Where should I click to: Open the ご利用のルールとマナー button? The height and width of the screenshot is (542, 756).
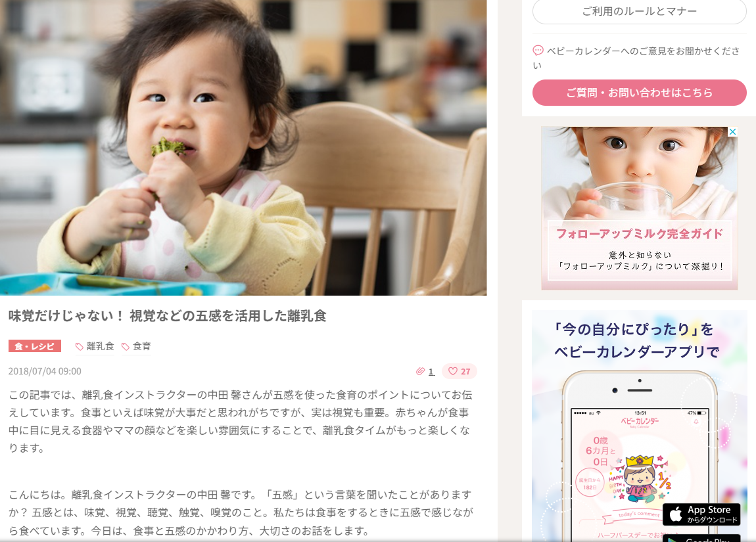click(x=640, y=11)
